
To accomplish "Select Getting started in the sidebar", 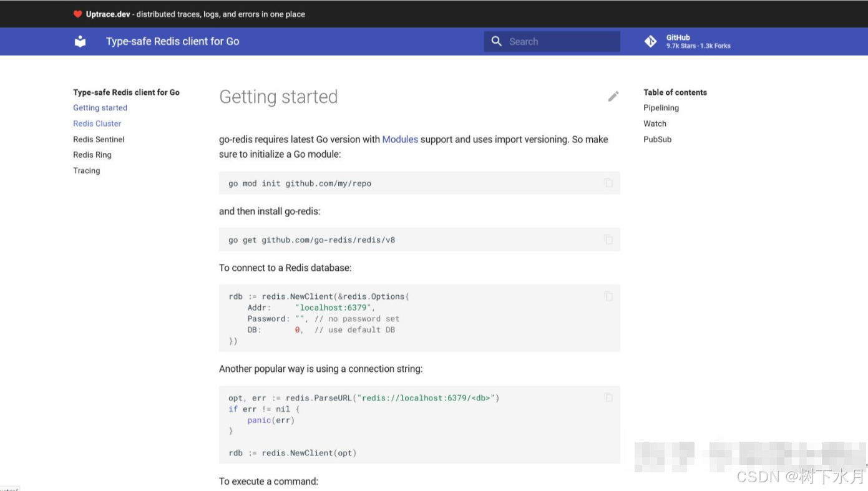I will (100, 108).
